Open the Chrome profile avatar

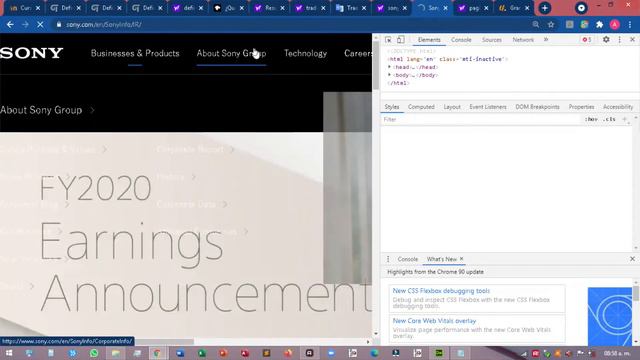614,24
